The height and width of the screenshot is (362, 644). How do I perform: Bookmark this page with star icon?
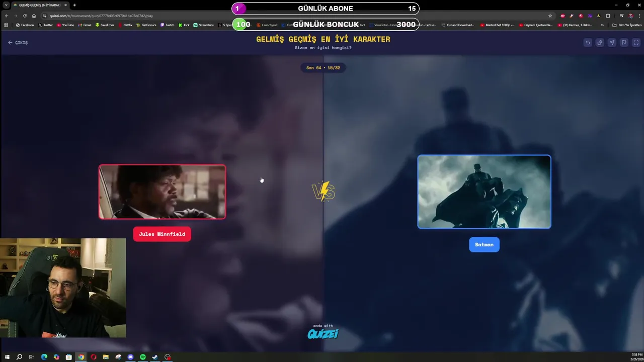click(550, 16)
